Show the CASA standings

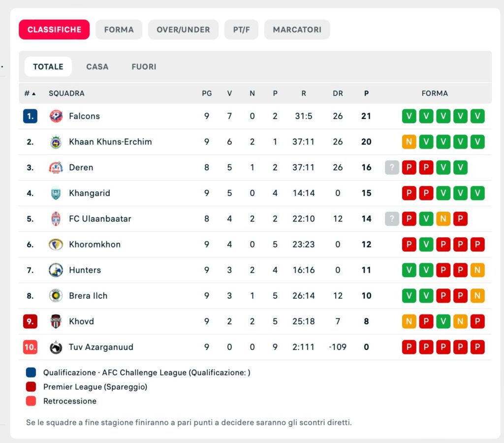97,66
